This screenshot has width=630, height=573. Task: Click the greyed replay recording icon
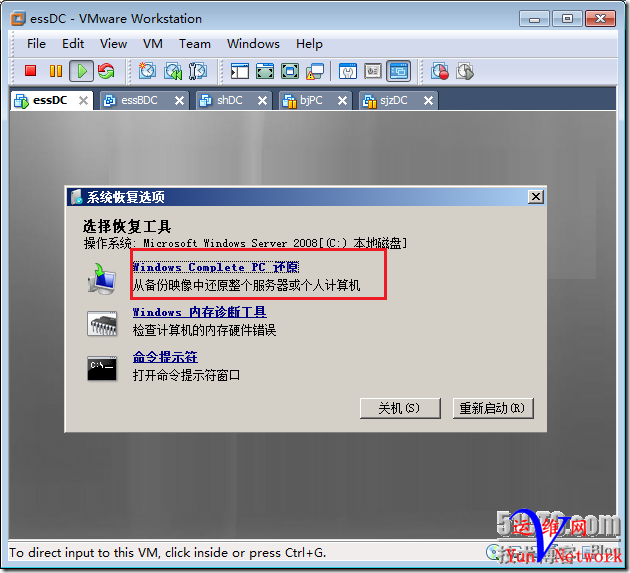[x=465, y=71]
